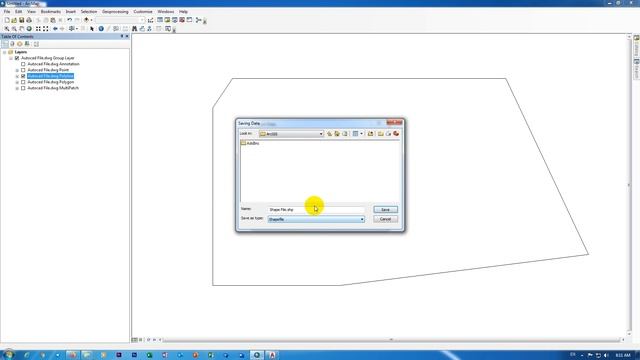Viewport: 640px width, 360px height.
Task: Check the Autocad File.dwg MultiPatch layer
Action: point(23,88)
